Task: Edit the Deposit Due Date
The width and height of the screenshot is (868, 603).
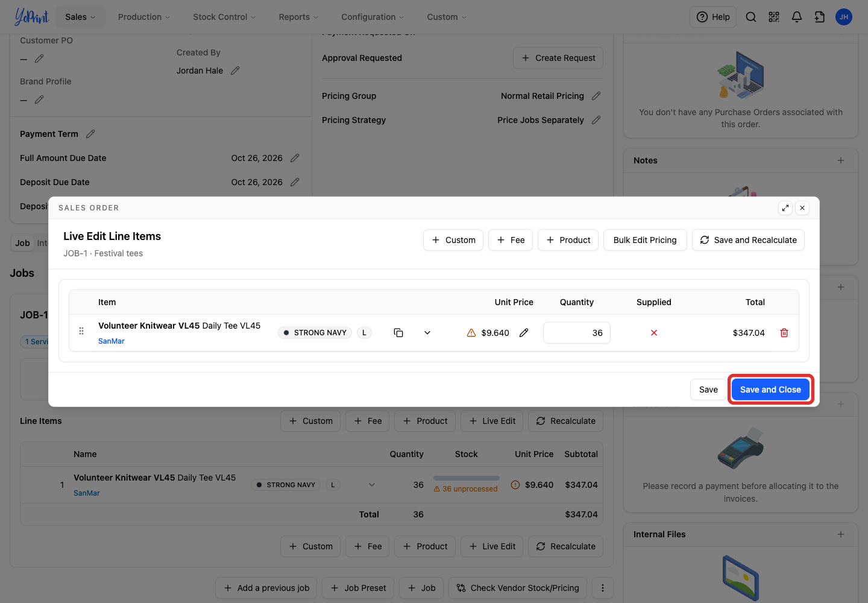Action: [x=295, y=182]
